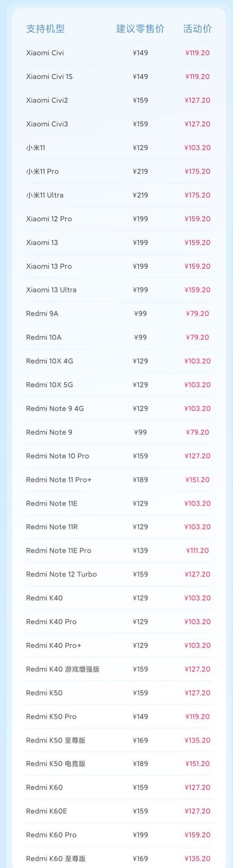Click the ¥219 retail price of 小米11 Ultra
Viewport: 233px width, 868px height.
[140, 195]
